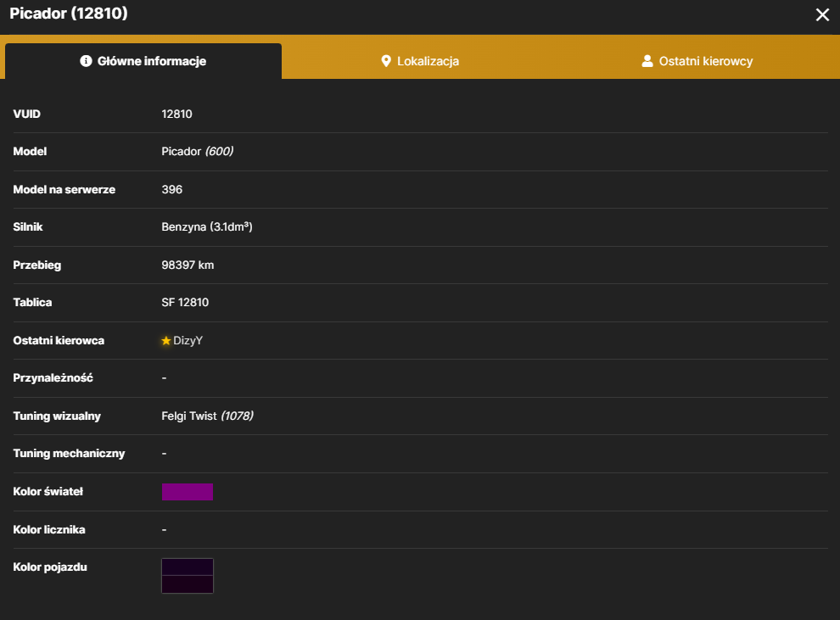Click the Przebieg row label

[x=37, y=265]
